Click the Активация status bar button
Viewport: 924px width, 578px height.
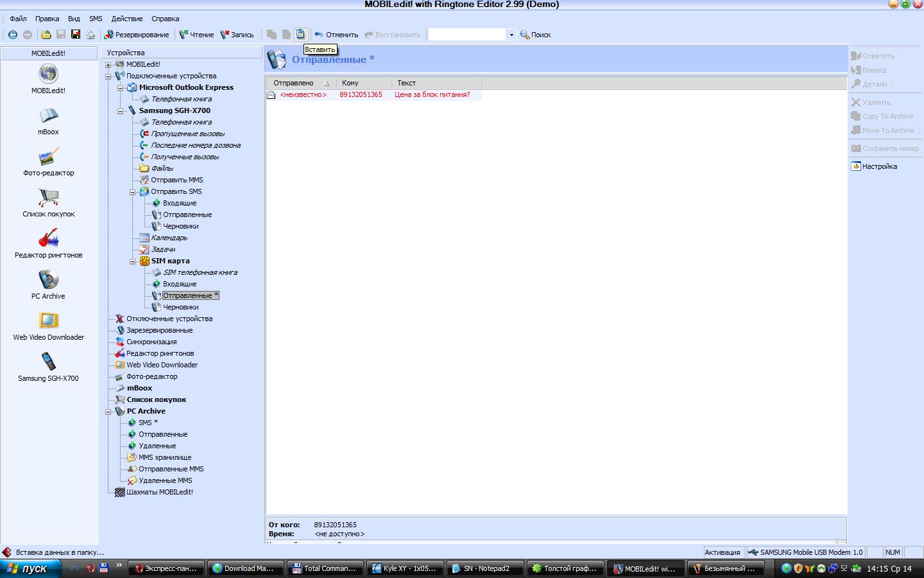[723, 552]
